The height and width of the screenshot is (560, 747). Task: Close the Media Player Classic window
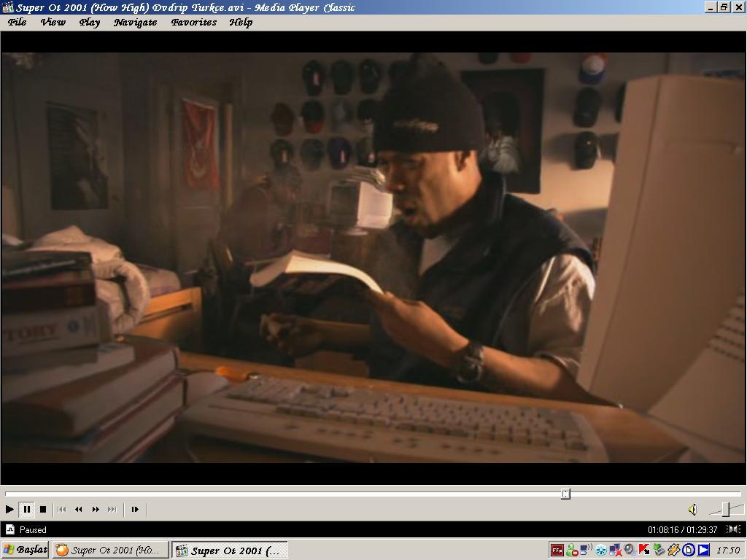click(x=738, y=7)
